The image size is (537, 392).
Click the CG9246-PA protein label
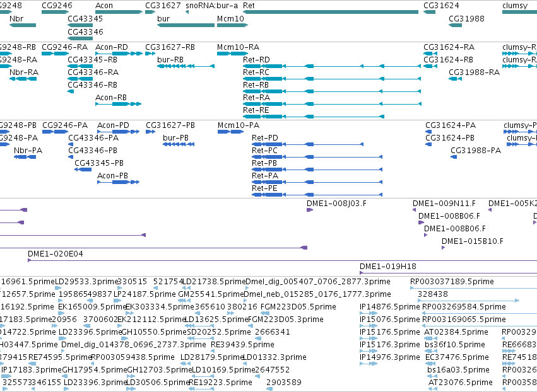click(65, 125)
